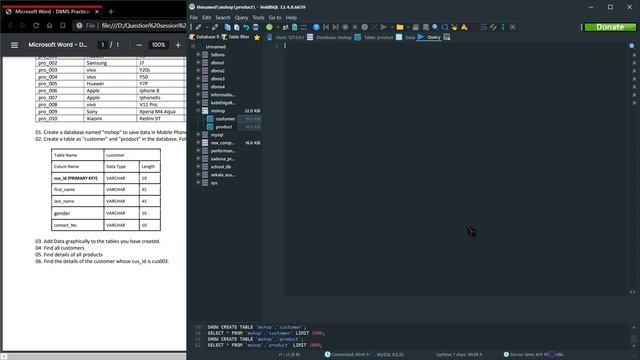Open a new browser tab with plus
Screen dimensions: 640x360
click(x=111, y=11)
